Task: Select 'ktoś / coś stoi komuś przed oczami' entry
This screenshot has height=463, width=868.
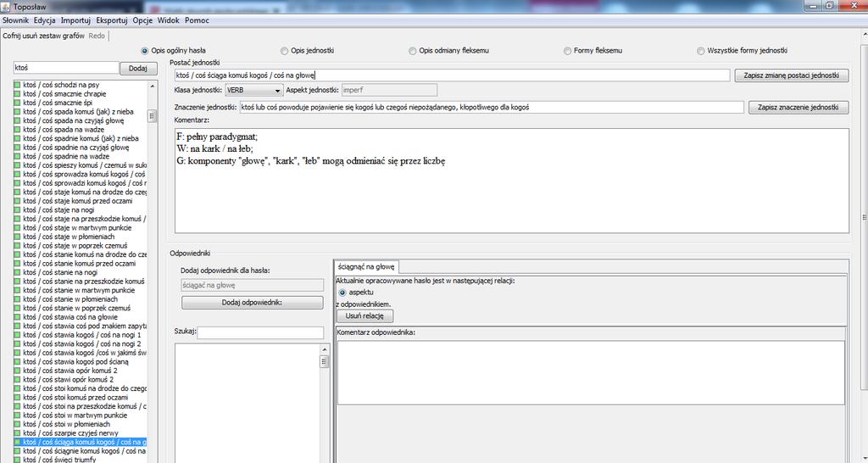Action: tap(75, 397)
